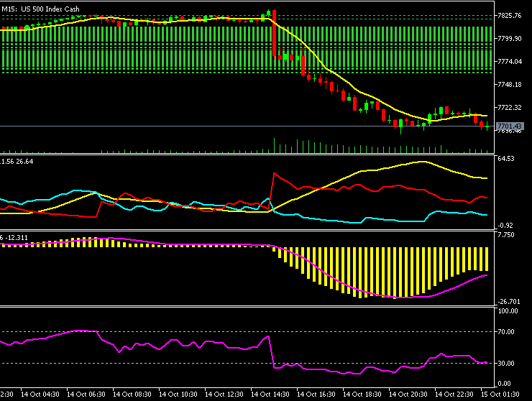Click the 14 Oct 14:30 time label
The image size is (532, 401).
coord(270,395)
